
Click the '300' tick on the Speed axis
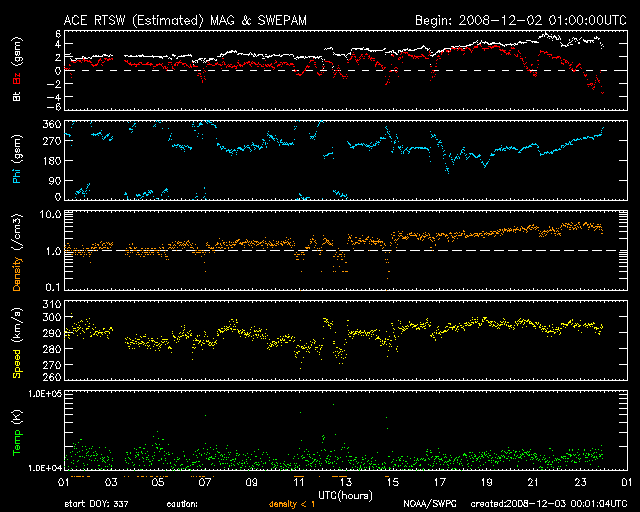[x=52, y=317]
